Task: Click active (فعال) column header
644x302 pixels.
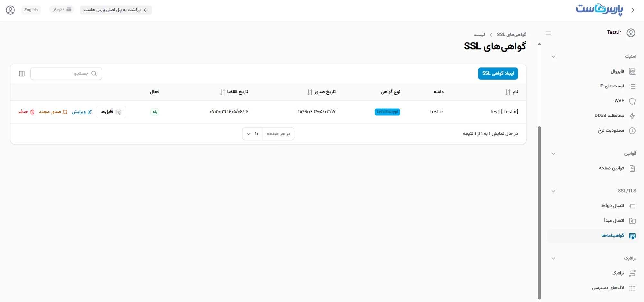Action: pyautogui.click(x=154, y=92)
